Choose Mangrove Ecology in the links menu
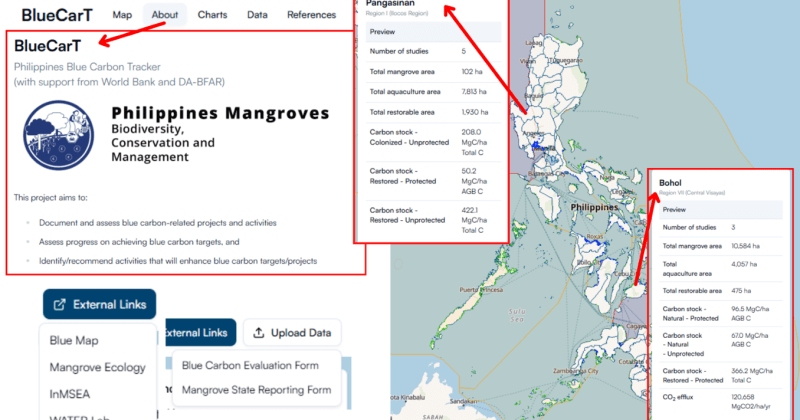Screen dimensions: 800x420 coord(97,367)
